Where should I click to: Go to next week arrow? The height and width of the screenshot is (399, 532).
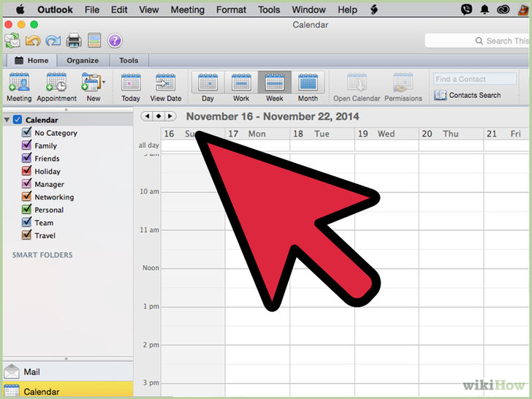[170, 116]
